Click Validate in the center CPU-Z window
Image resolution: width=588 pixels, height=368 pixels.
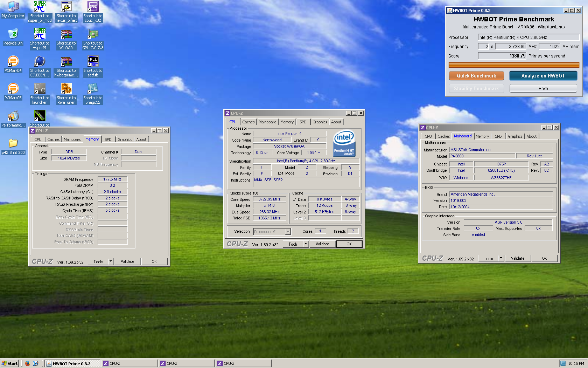pos(322,244)
